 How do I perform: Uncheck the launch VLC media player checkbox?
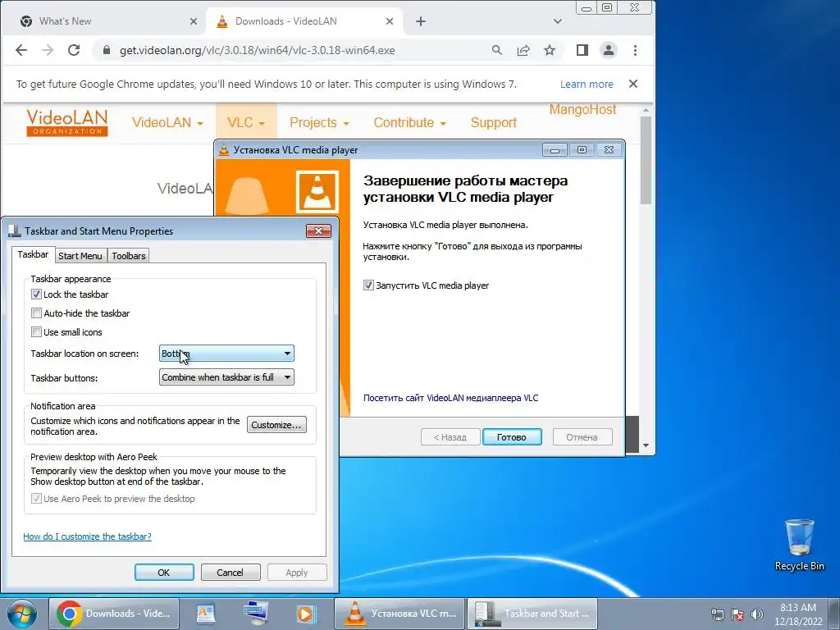pos(368,285)
